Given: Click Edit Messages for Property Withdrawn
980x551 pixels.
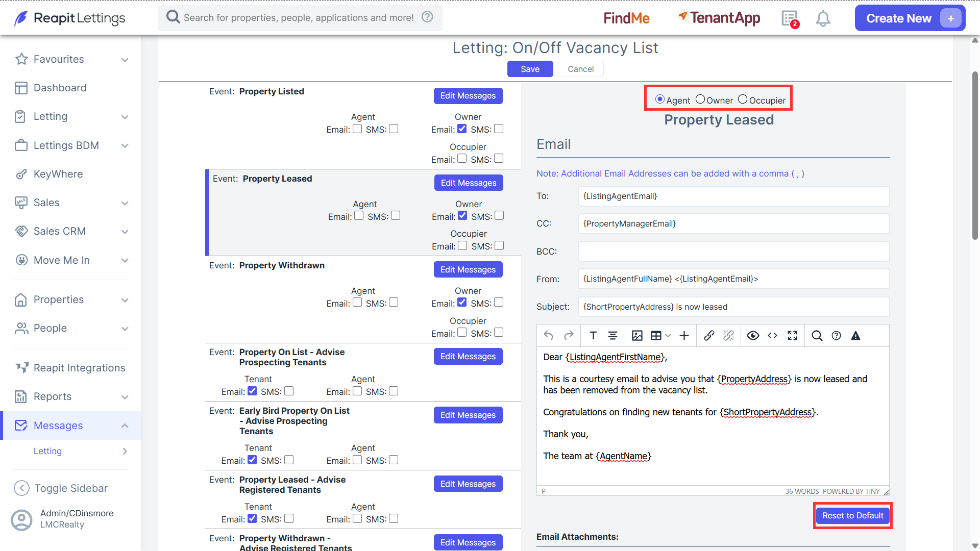Looking at the screenshot, I should (x=468, y=269).
